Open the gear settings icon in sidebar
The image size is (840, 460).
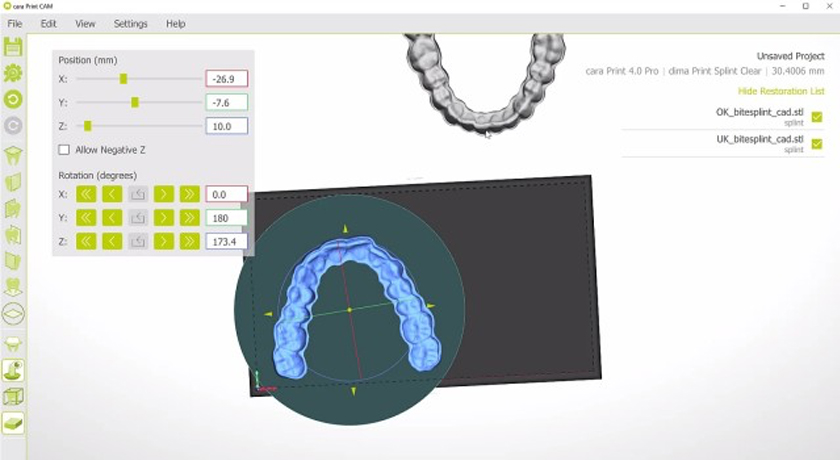pos(13,73)
